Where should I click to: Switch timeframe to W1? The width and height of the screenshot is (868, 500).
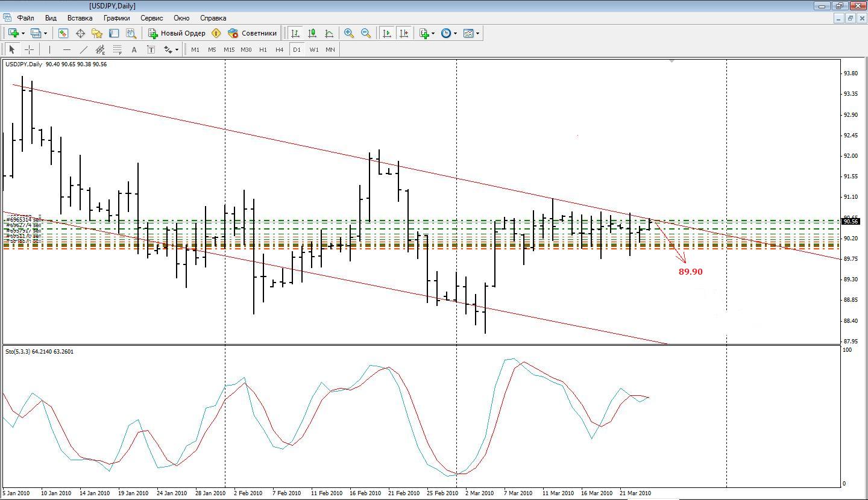[x=314, y=49]
